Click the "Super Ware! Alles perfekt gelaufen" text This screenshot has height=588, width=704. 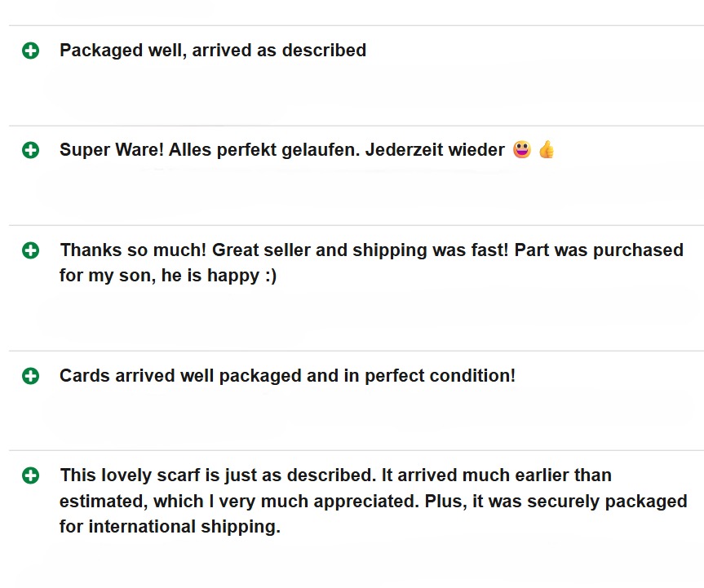pyautogui.click(x=210, y=150)
